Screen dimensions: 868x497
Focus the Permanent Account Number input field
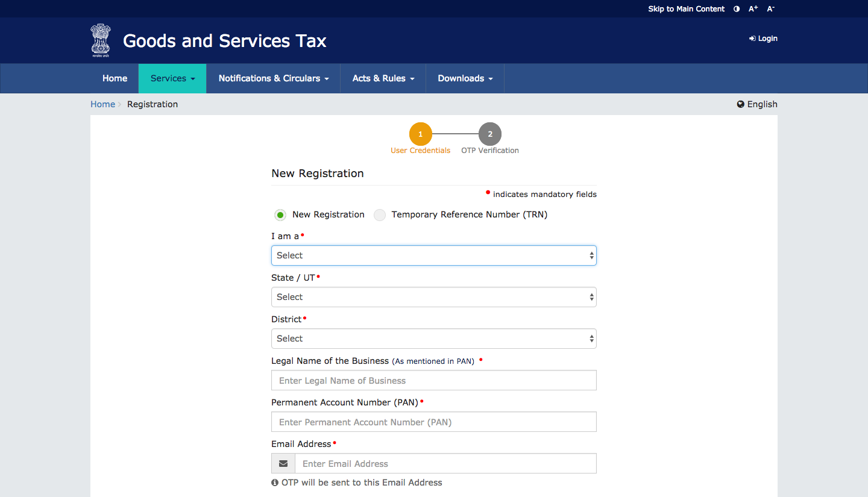pyautogui.click(x=433, y=422)
